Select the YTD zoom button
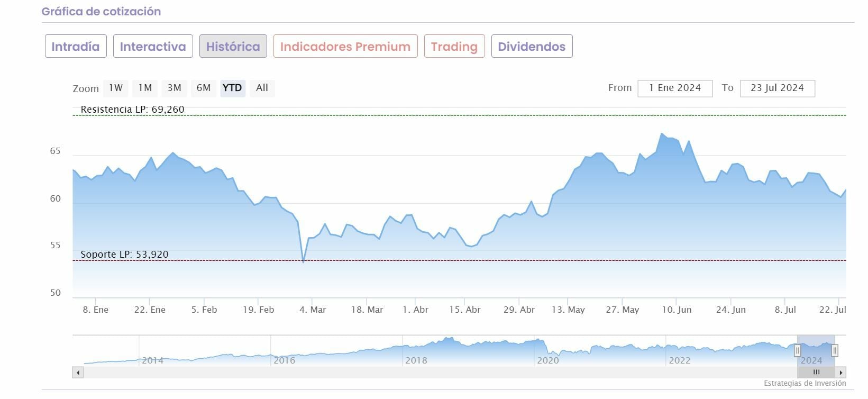The image size is (868, 399). 232,88
